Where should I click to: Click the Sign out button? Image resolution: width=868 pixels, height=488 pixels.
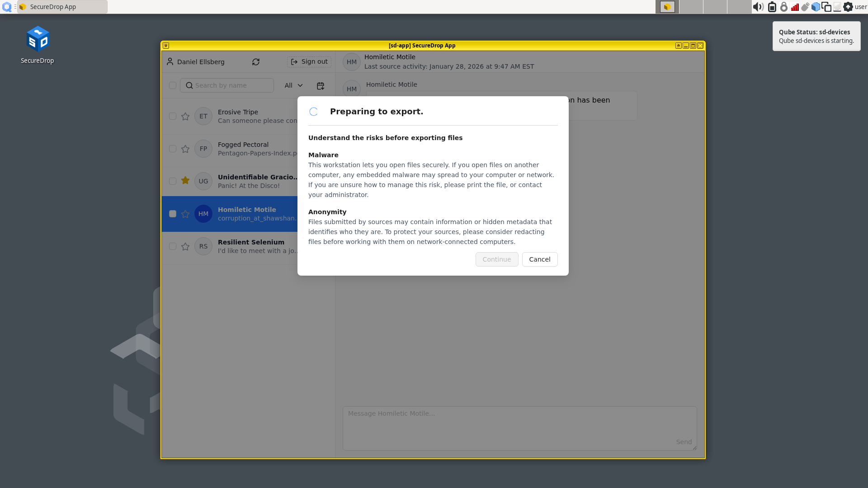[x=309, y=62]
